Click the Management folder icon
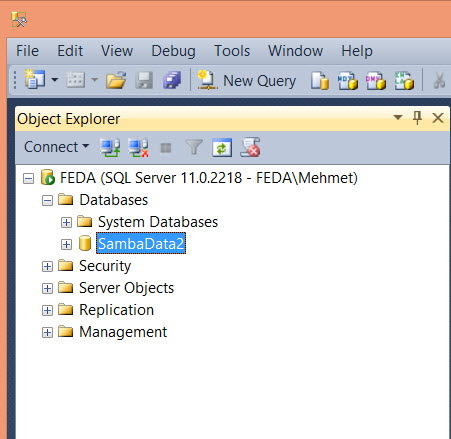 pyautogui.click(x=65, y=331)
